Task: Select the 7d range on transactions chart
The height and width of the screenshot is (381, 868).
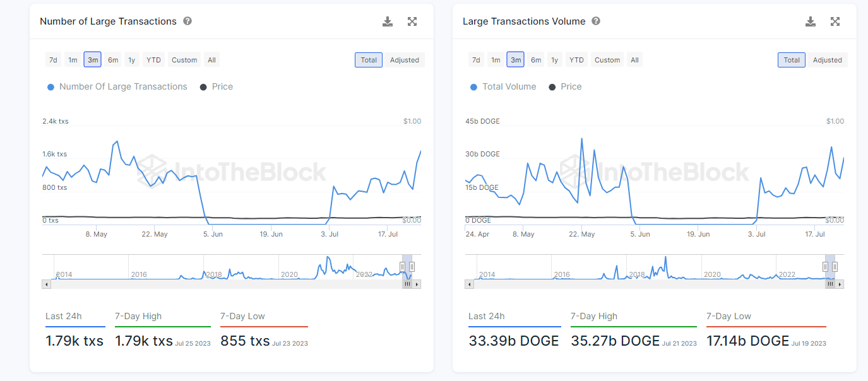Action: click(53, 59)
